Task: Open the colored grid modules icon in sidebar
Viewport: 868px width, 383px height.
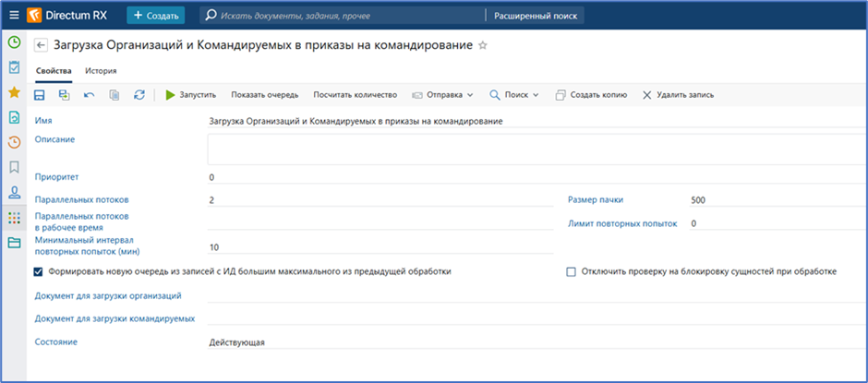Action: tap(14, 218)
